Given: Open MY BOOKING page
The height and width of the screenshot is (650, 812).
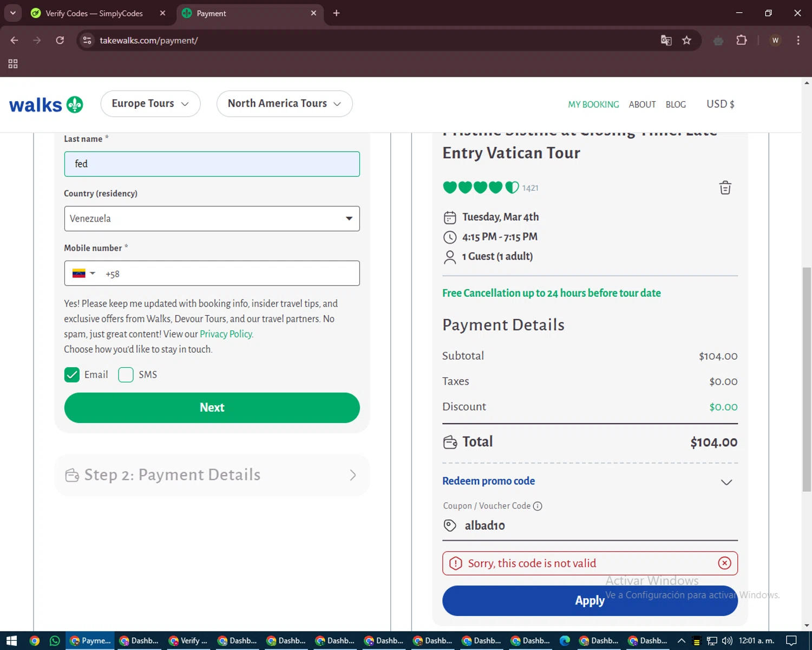Looking at the screenshot, I should (593, 105).
